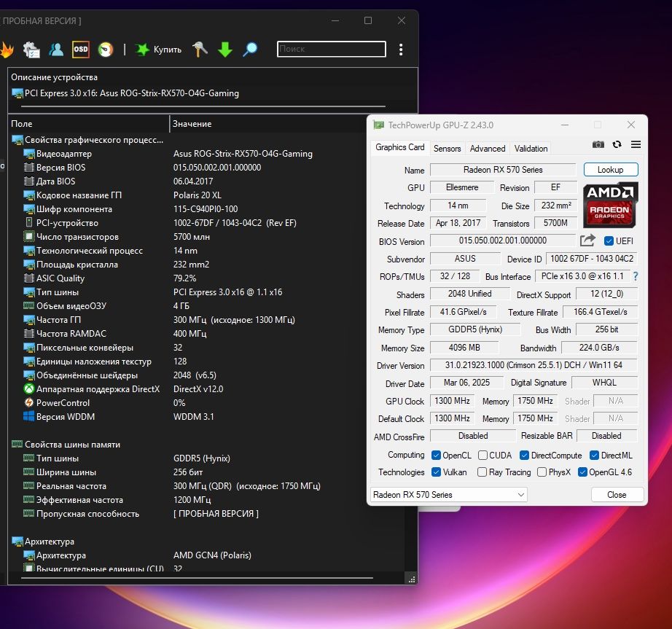
Task: Click the Device ID value 1002 67DF - 1043 04C2
Action: pos(592,259)
